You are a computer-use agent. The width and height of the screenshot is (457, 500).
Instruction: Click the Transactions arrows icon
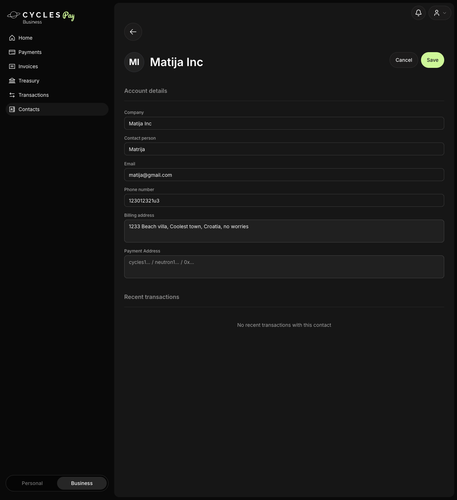coord(12,95)
